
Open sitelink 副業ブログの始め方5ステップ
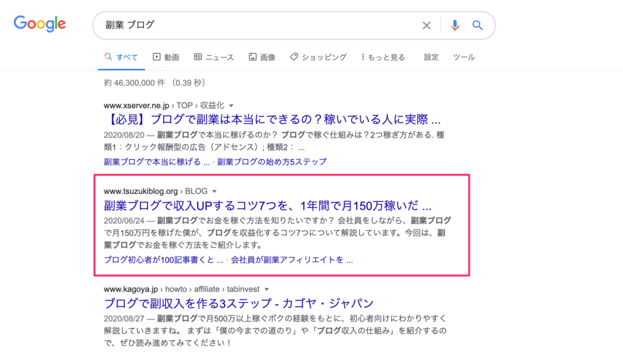pos(272,162)
